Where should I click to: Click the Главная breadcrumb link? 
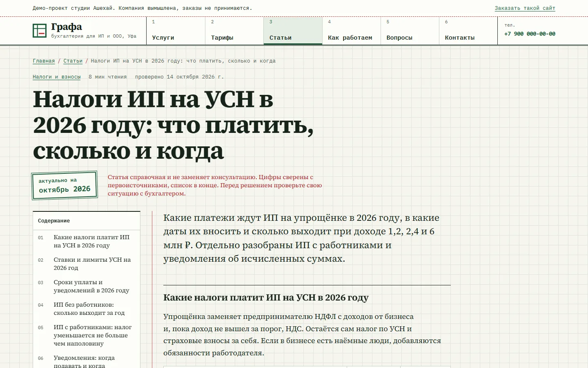pyautogui.click(x=44, y=61)
